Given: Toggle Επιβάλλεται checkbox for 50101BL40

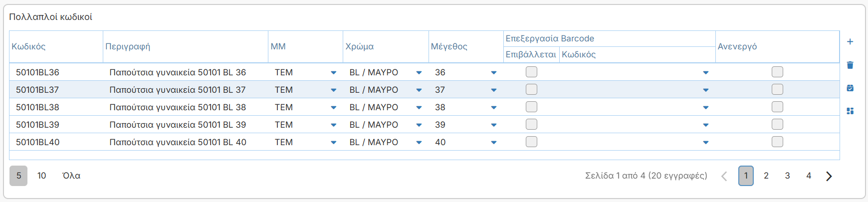Looking at the screenshot, I should 532,142.
